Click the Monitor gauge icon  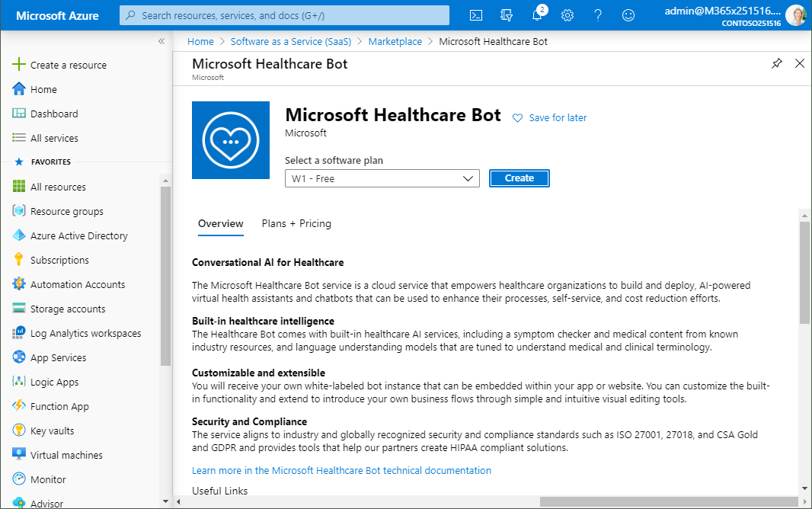coord(18,479)
